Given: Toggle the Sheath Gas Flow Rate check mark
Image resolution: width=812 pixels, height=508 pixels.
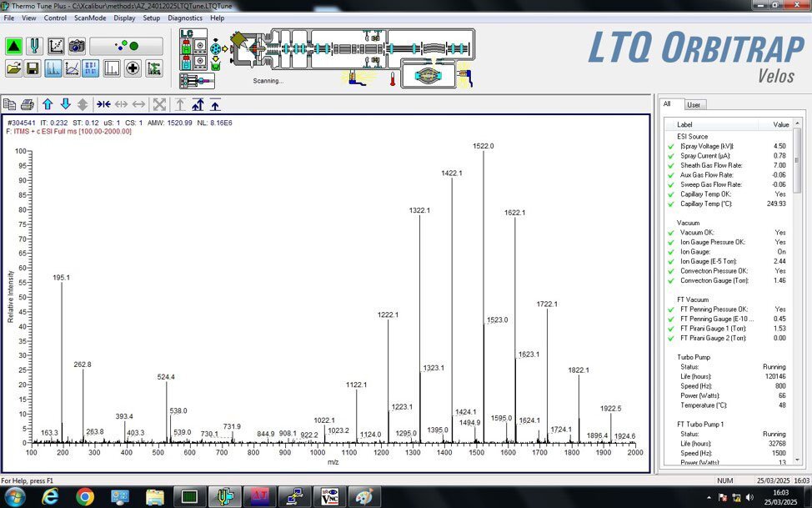Looking at the screenshot, I should click(x=671, y=166).
